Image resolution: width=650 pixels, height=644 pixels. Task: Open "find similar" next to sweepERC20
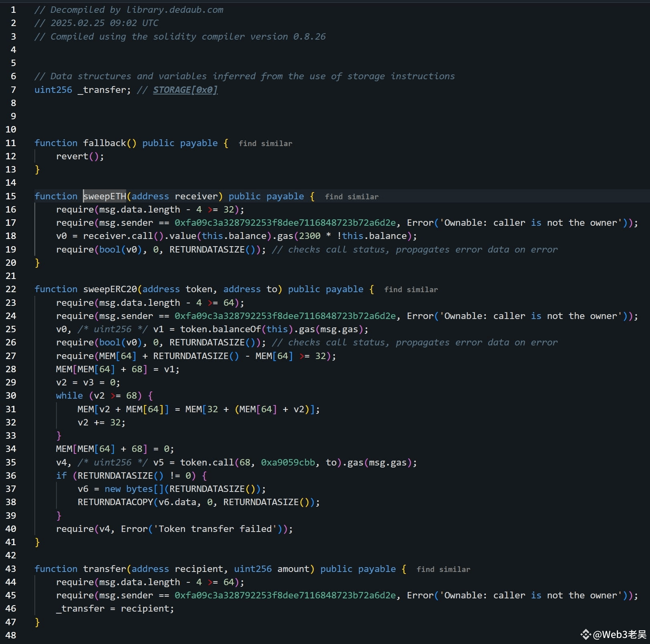click(411, 289)
